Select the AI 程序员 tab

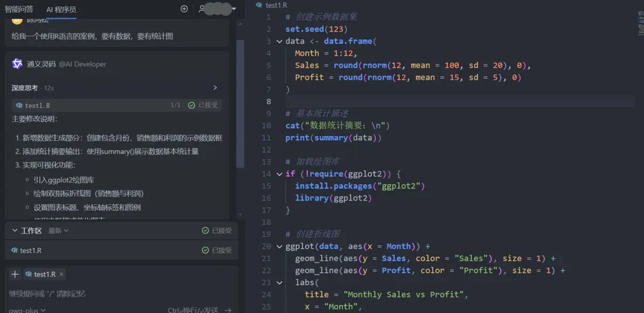61,9
